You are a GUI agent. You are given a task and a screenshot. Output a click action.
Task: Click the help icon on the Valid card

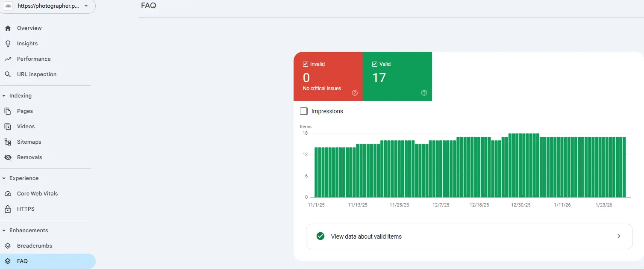tap(423, 92)
